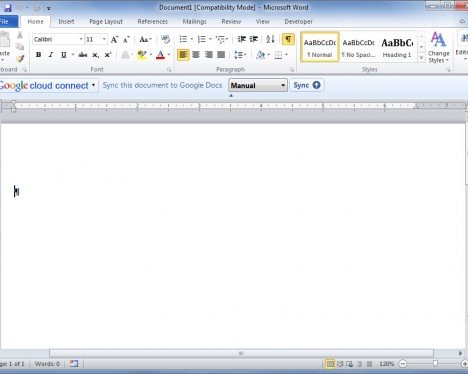This screenshot has height=374, width=468.
Task: Expand the Styles gallery More arrow
Action: pyautogui.click(x=421, y=57)
